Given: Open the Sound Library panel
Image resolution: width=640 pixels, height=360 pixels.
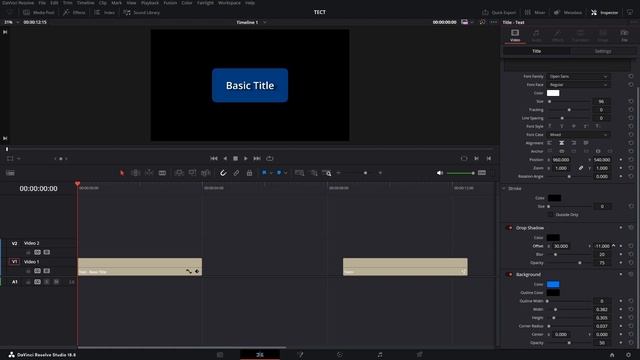Looking at the screenshot, I should click(x=141, y=13).
